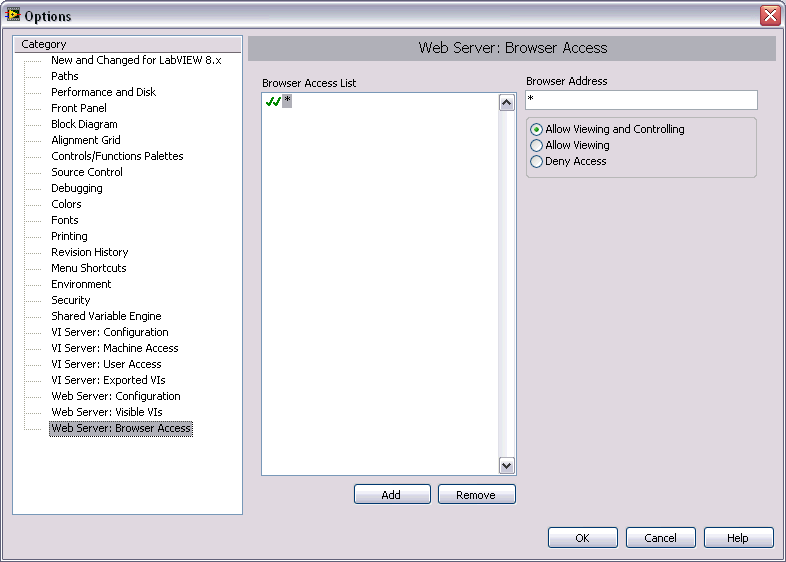
Task: Click the LabVIEW icon in title bar
Action: point(13,15)
